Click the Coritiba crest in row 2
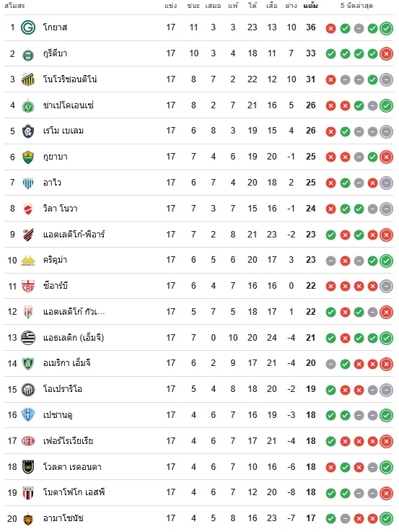The width and height of the screenshot is (399, 532). click(28, 54)
